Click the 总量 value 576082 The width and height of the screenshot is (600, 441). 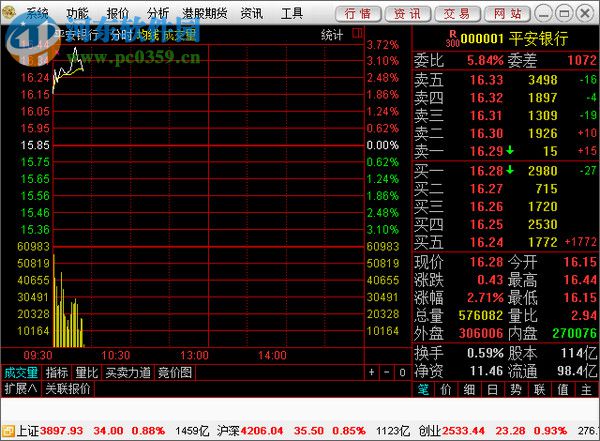point(481,315)
